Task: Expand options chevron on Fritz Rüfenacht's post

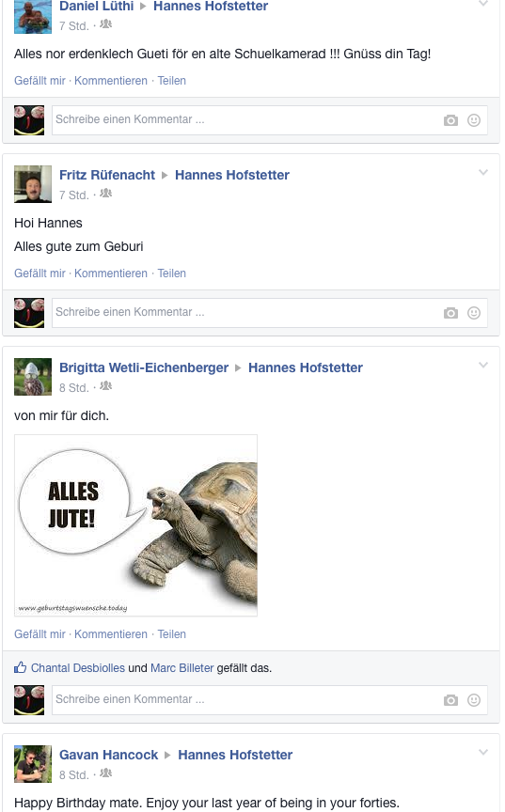Action: coord(483,172)
